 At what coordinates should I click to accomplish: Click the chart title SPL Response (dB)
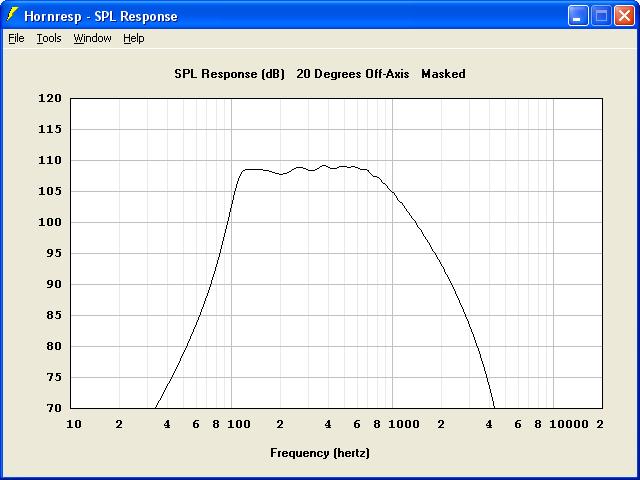click(x=229, y=74)
